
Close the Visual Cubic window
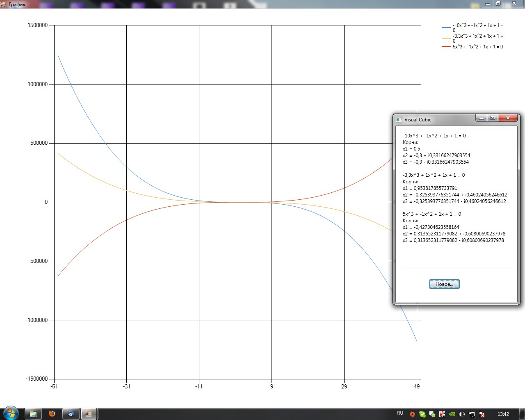(508, 118)
